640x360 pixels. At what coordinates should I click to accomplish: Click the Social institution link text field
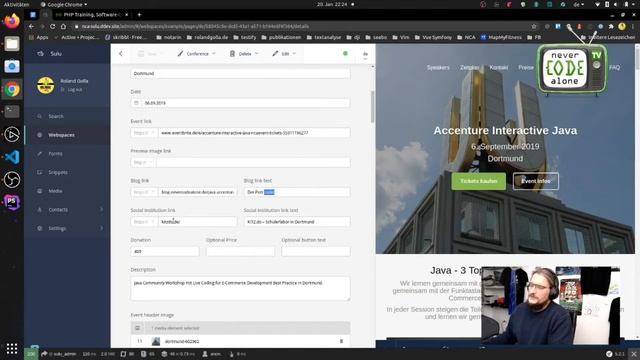pos(297,222)
